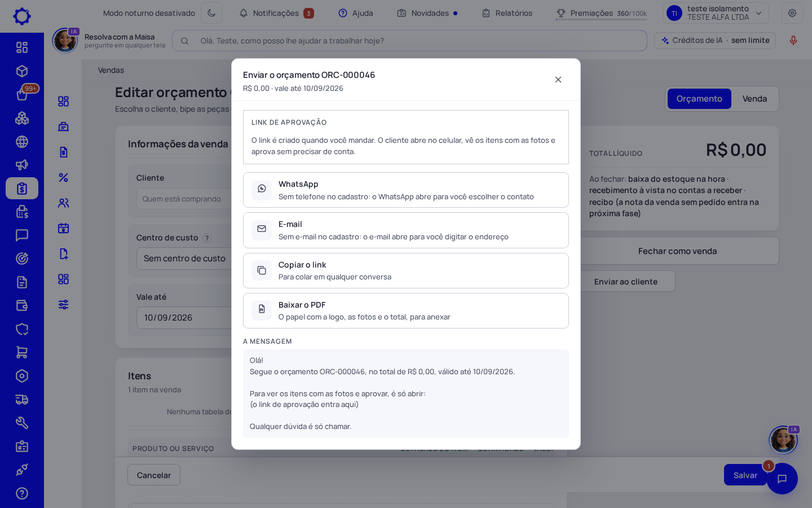
Task: Click the Premiações progress bar
Action: (x=601, y=19)
